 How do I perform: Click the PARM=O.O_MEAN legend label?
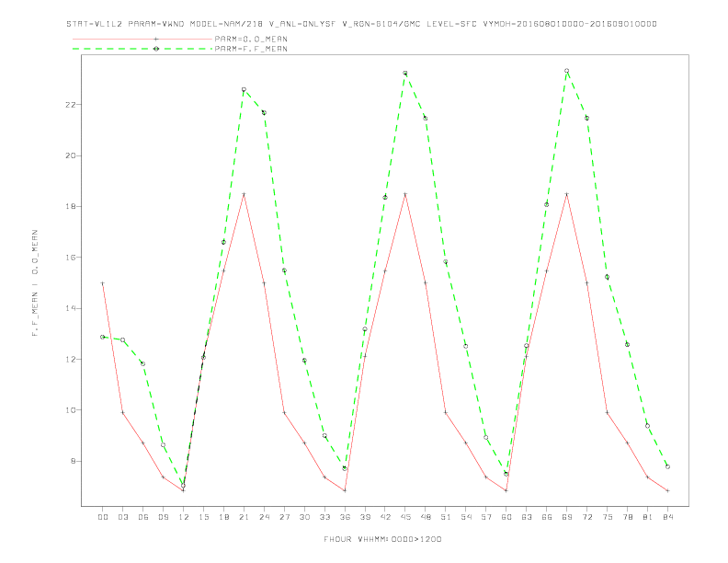pyautogui.click(x=251, y=39)
